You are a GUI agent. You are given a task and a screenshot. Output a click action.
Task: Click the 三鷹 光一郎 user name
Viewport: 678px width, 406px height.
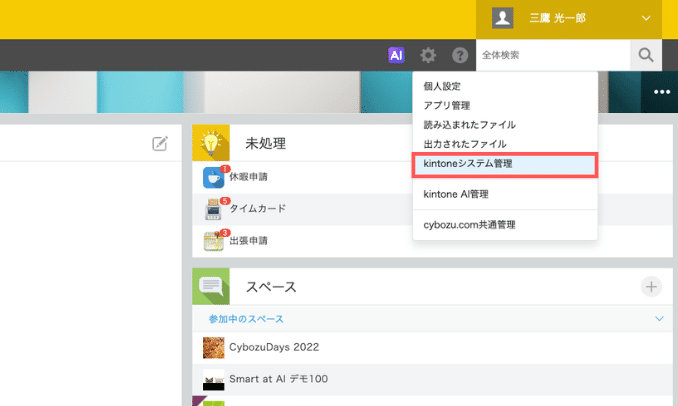pyautogui.click(x=558, y=18)
